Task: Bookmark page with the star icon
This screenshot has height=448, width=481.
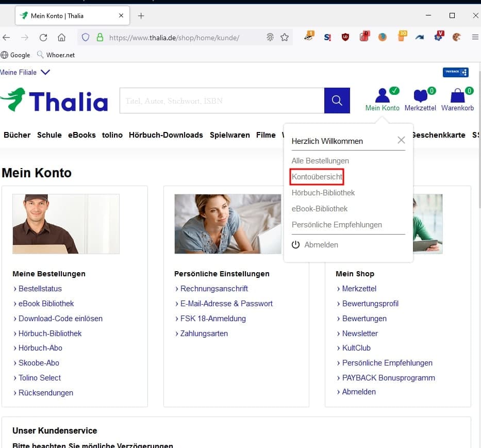Action: tap(284, 37)
